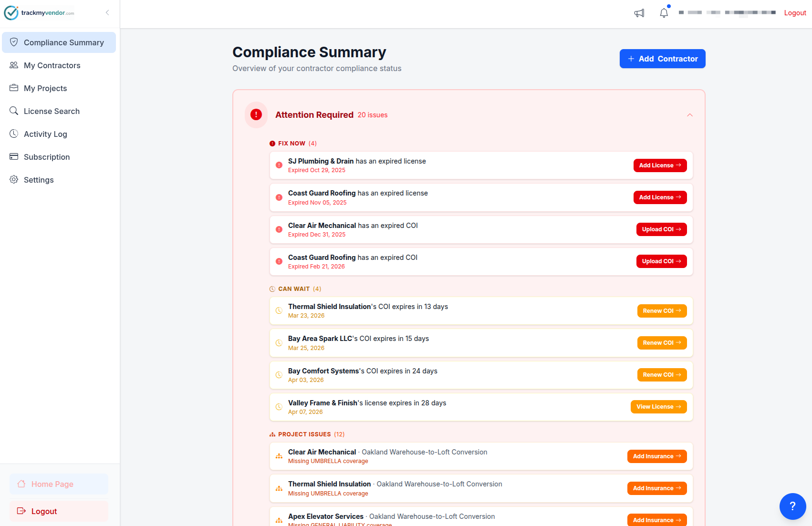Click the announcements megaphone icon
The height and width of the screenshot is (526, 812).
point(639,13)
